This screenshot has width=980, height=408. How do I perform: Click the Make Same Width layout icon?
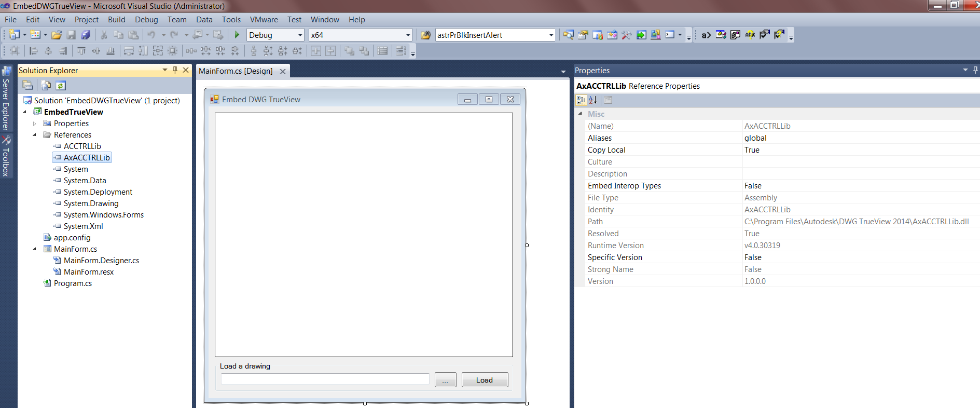pyautogui.click(x=129, y=51)
